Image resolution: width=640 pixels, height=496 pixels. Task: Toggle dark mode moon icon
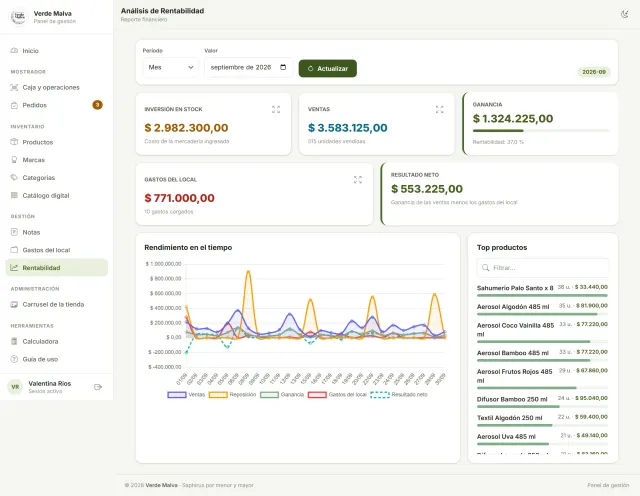624,14
